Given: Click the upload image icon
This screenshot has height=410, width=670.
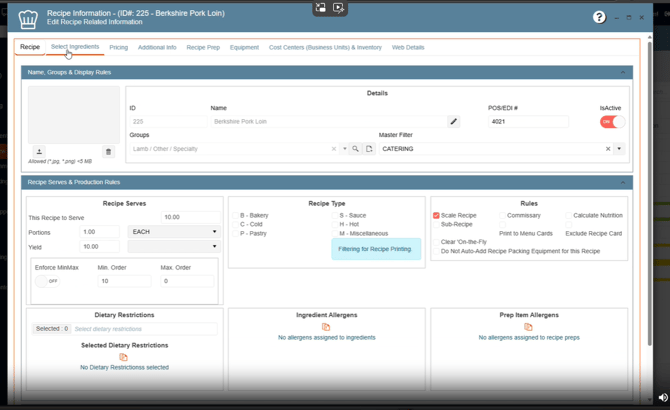Looking at the screenshot, I should click(x=39, y=152).
